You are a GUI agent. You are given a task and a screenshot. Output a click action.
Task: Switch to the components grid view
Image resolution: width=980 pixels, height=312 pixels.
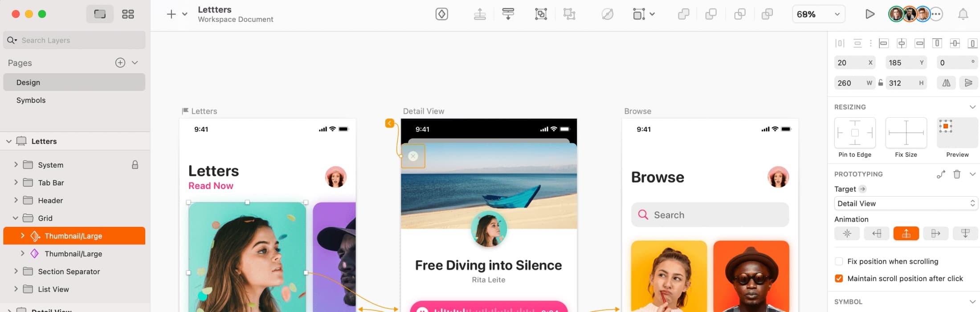pyautogui.click(x=128, y=14)
